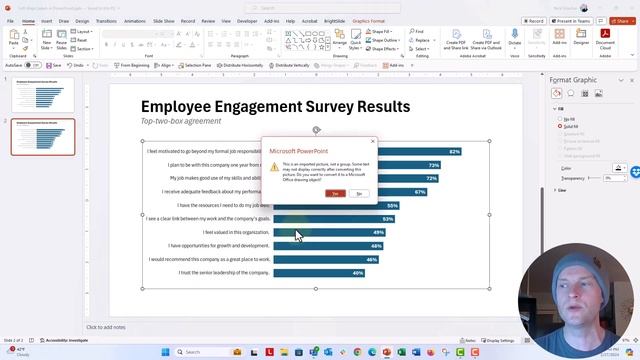Screen dimensions: 640x360
Task: Open the File menu
Action: pyautogui.click(x=10, y=21)
